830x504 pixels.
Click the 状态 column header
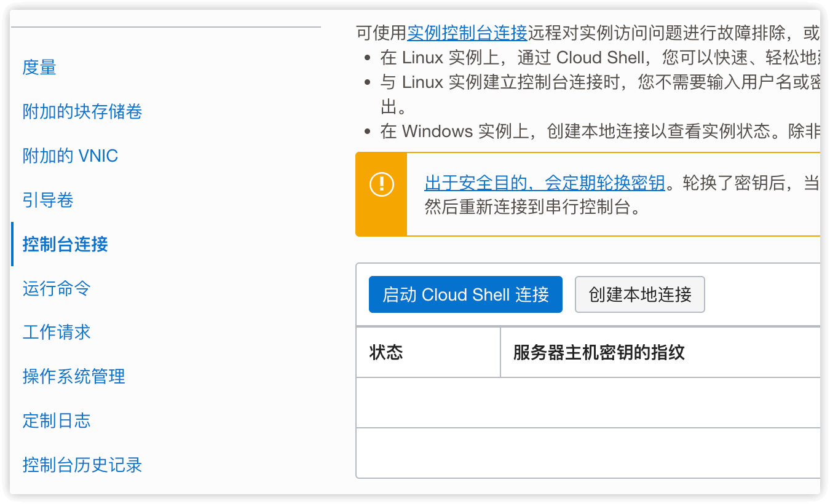point(386,352)
